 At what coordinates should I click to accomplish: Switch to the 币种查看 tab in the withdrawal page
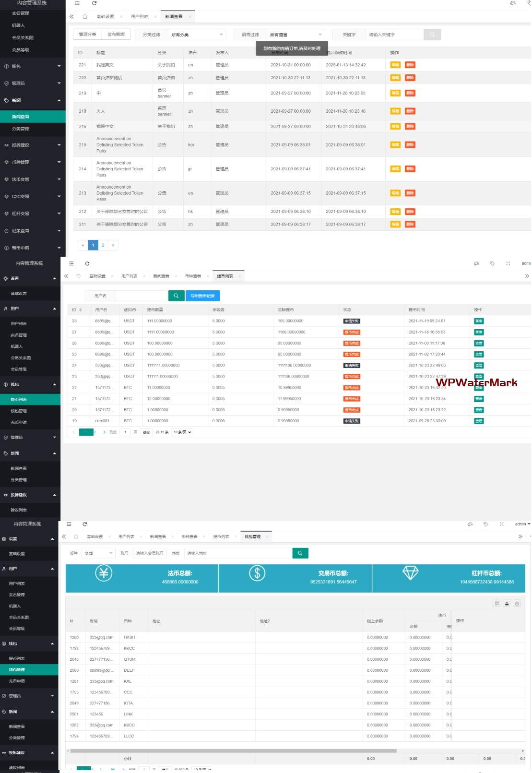(x=193, y=276)
